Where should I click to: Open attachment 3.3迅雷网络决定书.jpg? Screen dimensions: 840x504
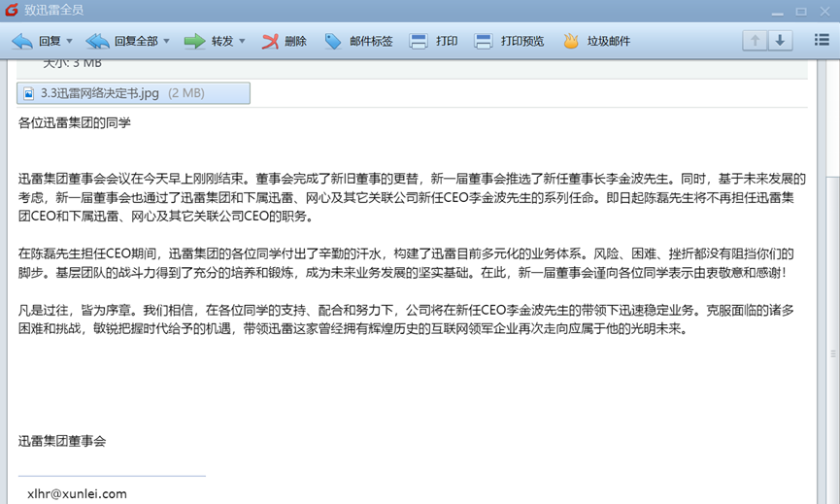tap(133, 93)
